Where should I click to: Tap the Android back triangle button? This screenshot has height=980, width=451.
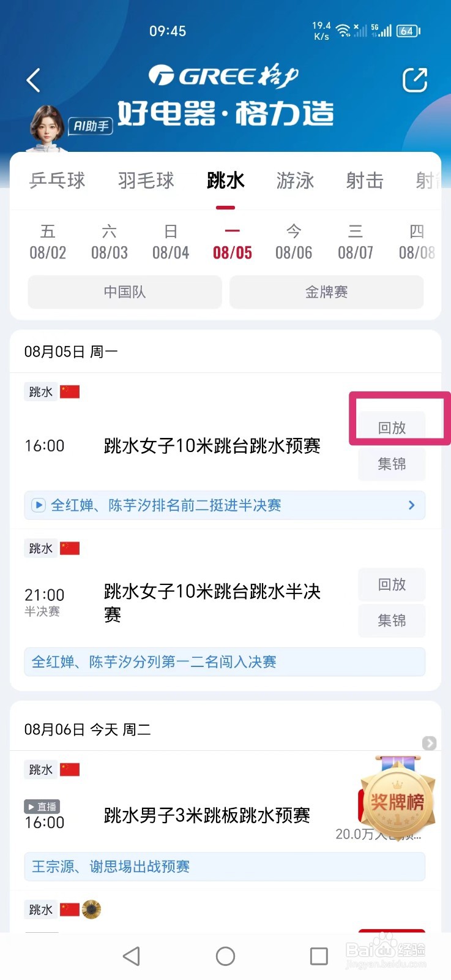coord(132,956)
